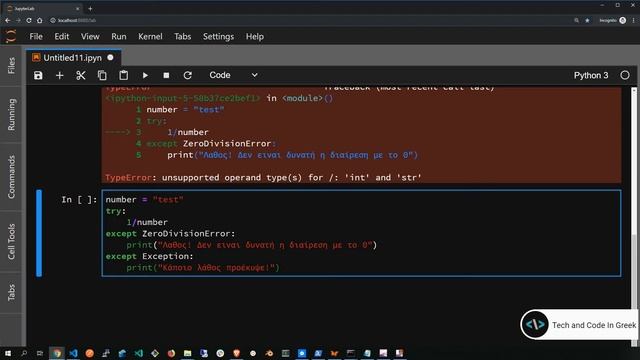
Task: Click the browser back arrow
Action: click(x=8, y=20)
